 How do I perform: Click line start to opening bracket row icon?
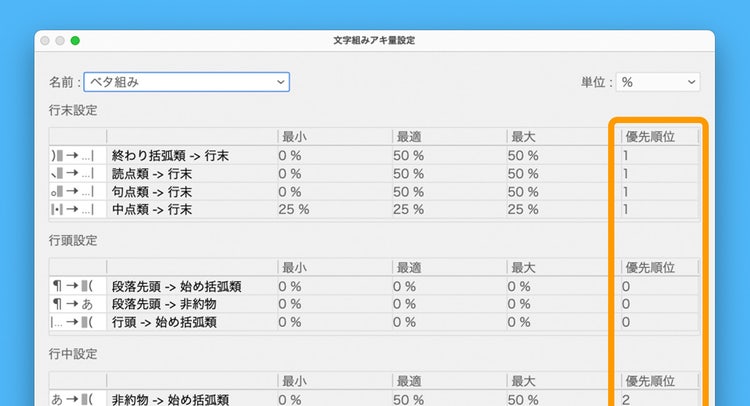click(x=77, y=323)
